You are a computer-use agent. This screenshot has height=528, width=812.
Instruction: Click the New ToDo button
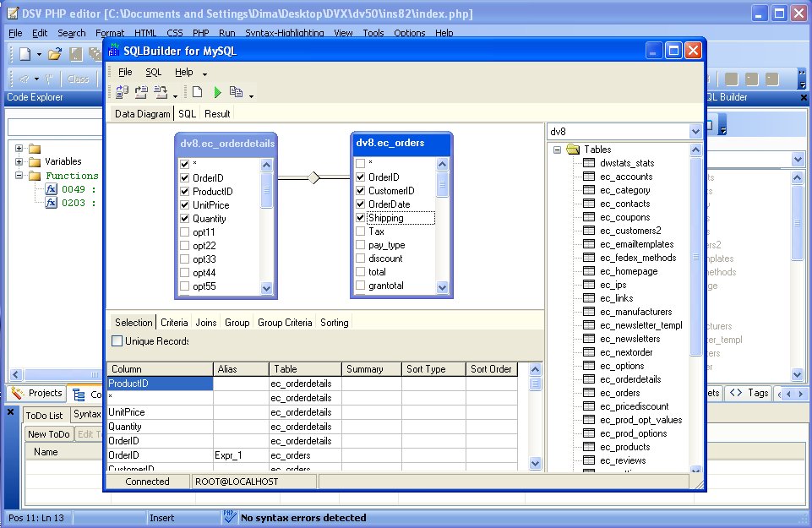pyautogui.click(x=49, y=433)
